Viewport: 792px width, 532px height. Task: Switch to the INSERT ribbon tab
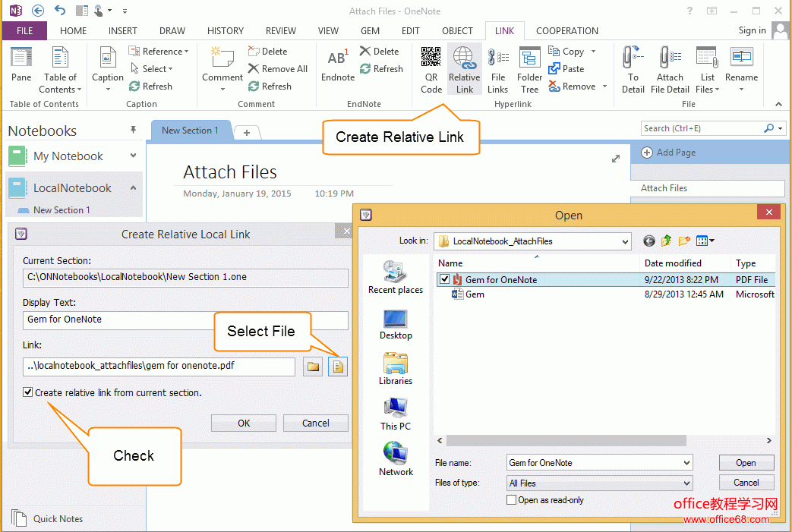[122, 31]
